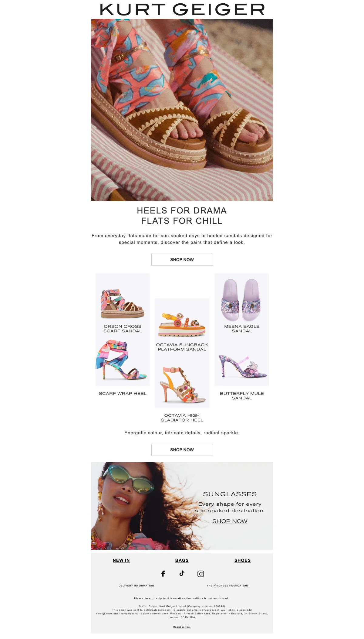Open the Instagram social icon
This screenshot has width=364, height=639.
[201, 574]
